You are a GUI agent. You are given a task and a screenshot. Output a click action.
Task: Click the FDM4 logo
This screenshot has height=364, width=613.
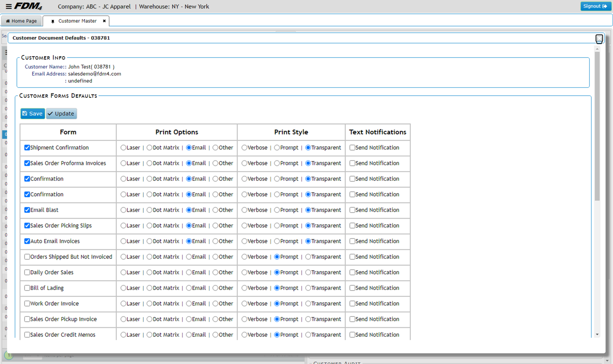click(x=28, y=6)
